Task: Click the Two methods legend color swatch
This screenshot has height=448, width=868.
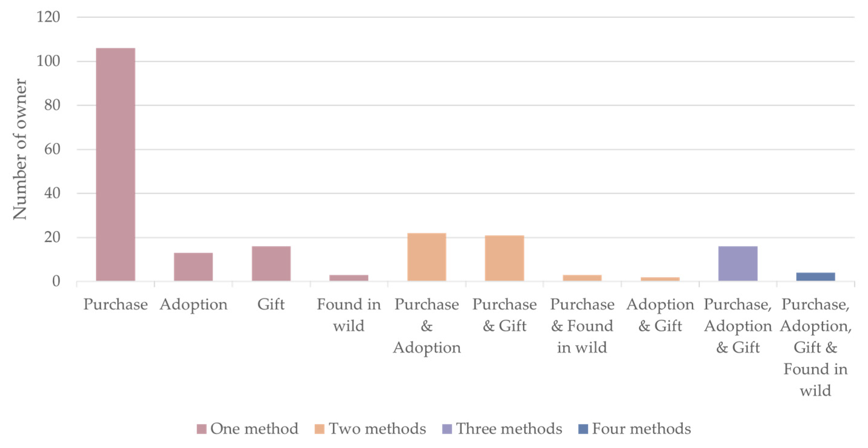Action: point(319,429)
